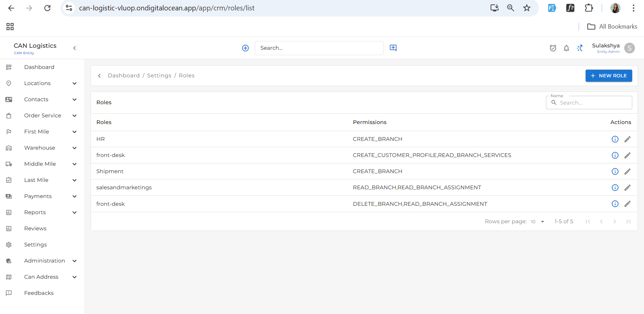Screen dimensions: 644x314
Task: Go to next page of roles
Action: pos(615,222)
